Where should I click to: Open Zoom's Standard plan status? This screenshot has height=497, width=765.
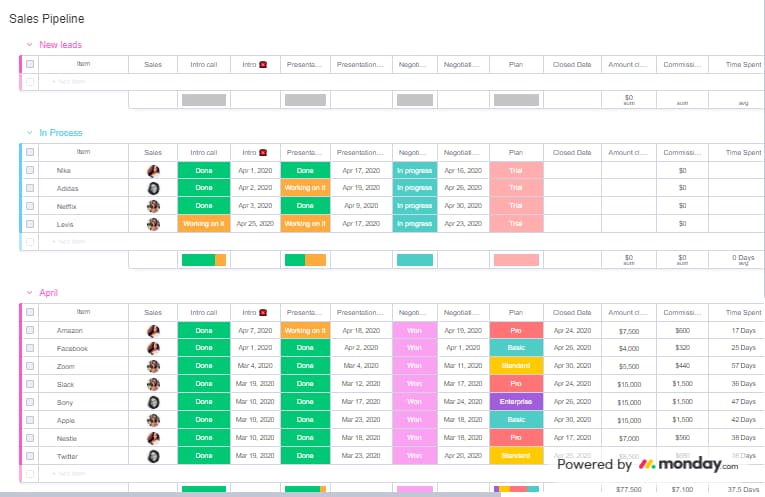[x=516, y=366]
